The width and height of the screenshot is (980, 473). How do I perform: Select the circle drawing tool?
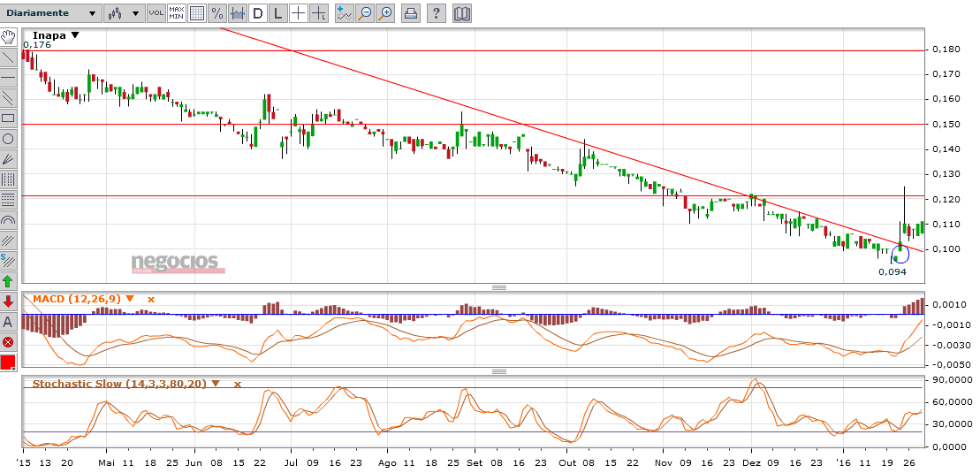(x=8, y=139)
